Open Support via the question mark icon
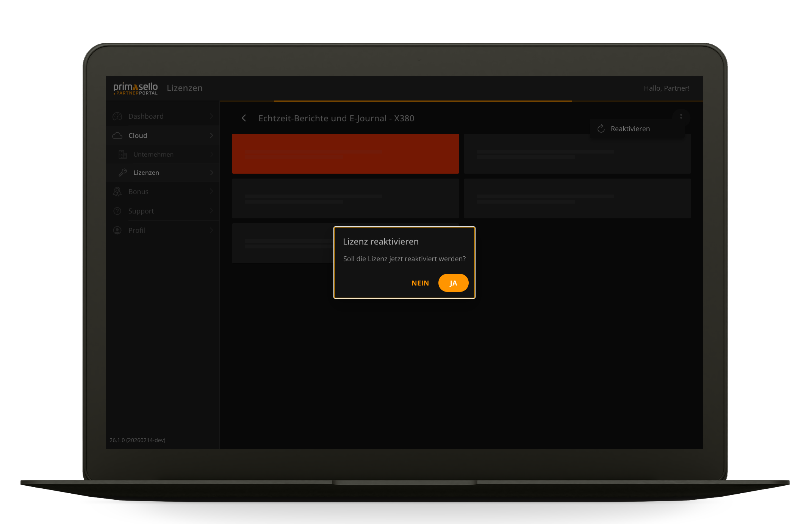812x524 pixels. 117,211
